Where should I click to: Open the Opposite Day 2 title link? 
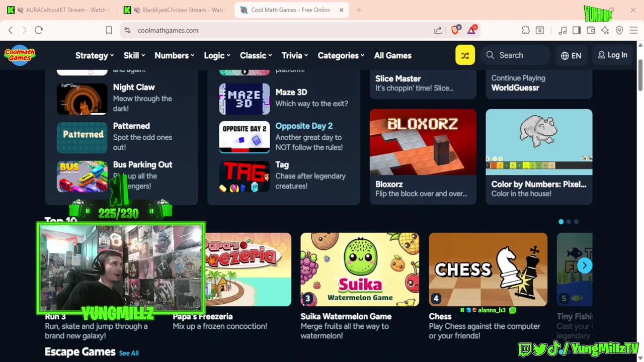304,126
